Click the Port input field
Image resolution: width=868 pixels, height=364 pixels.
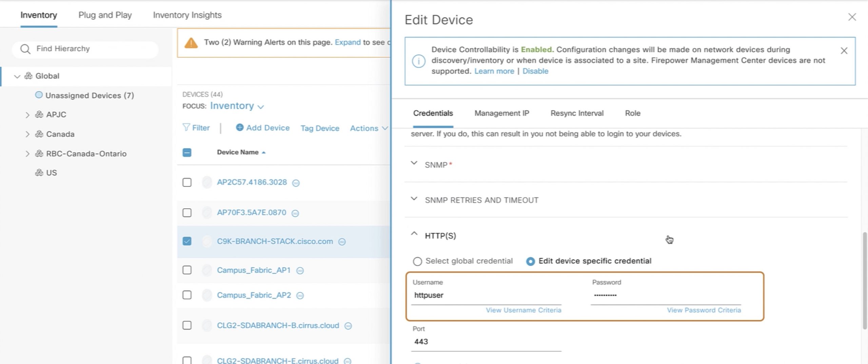(486, 342)
